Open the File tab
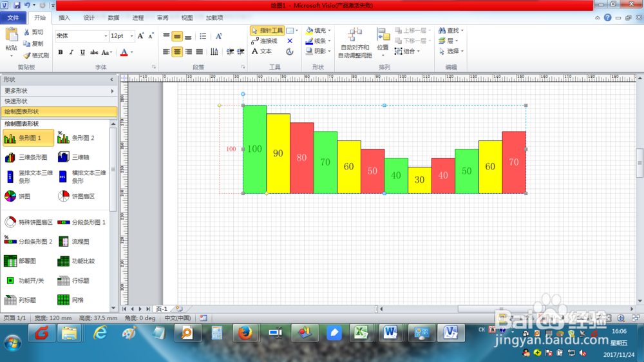 (13, 17)
